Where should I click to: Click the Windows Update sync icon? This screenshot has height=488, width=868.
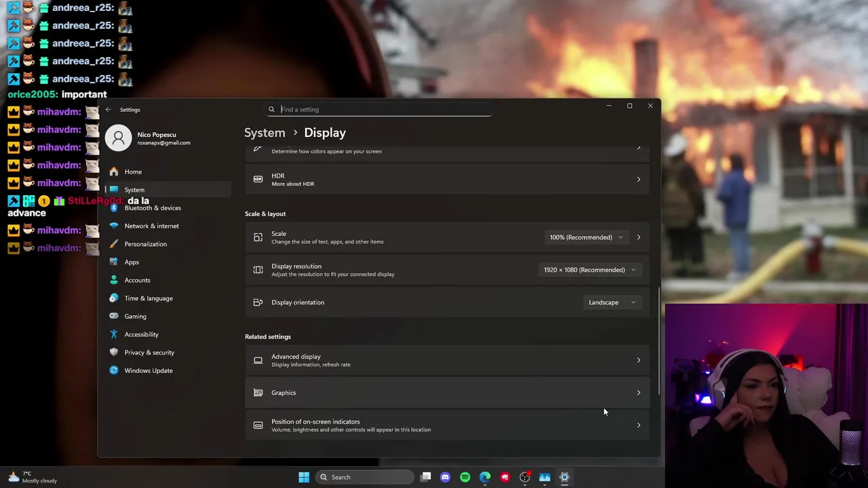click(x=114, y=371)
